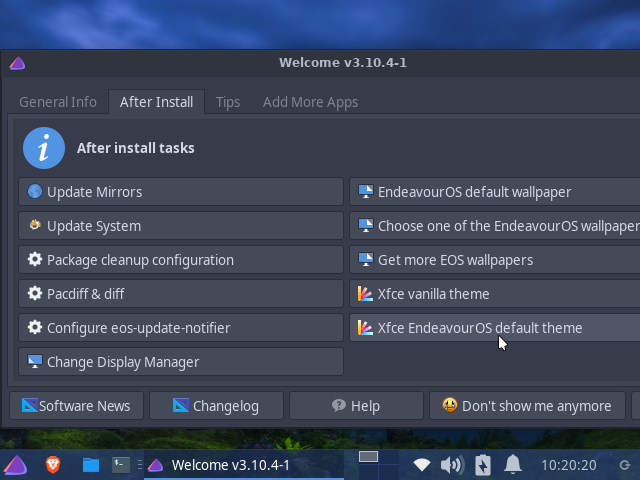Apply EndeavourOS default wallpaper

point(495,192)
